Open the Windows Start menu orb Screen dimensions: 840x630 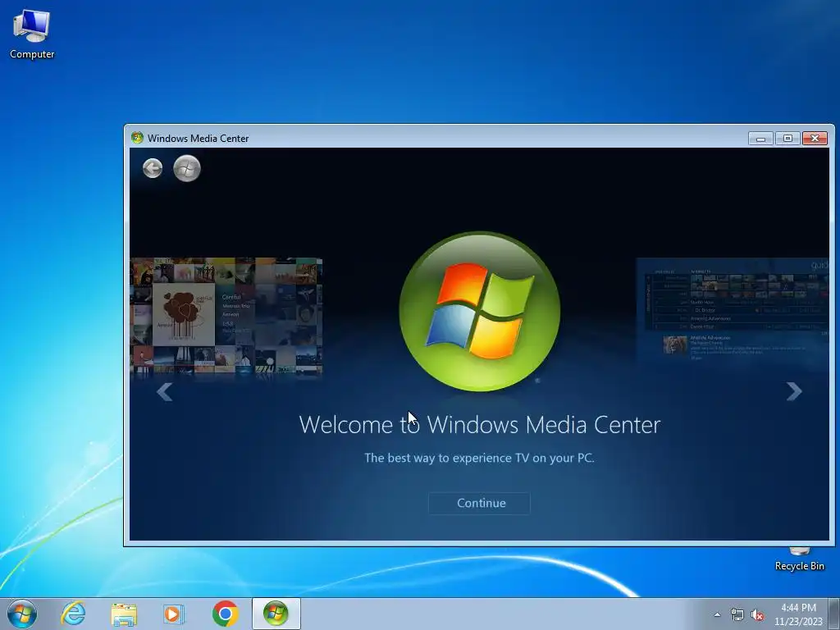coord(22,614)
